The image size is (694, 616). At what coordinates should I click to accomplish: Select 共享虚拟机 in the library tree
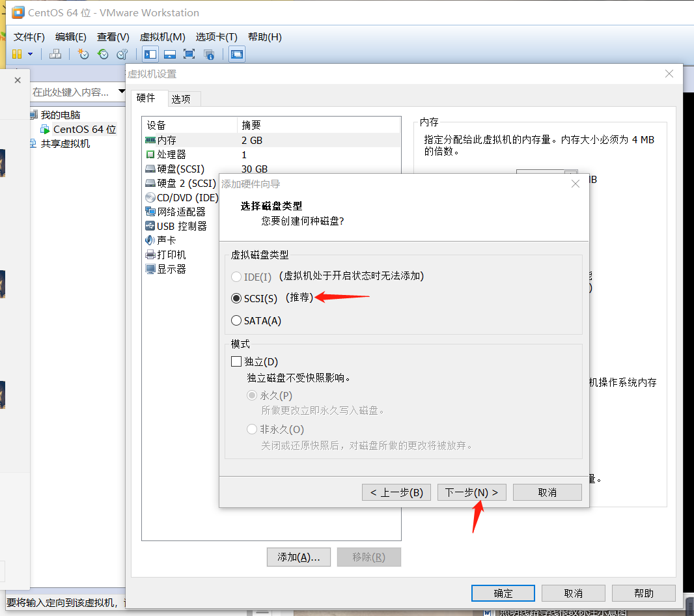pos(65,143)
